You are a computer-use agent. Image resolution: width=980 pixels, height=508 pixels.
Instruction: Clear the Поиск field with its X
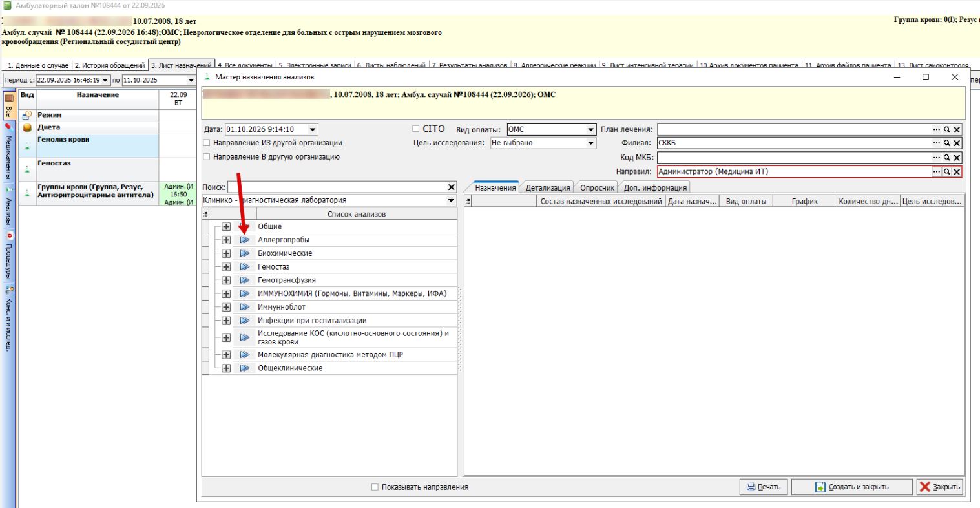pos(452,187)
